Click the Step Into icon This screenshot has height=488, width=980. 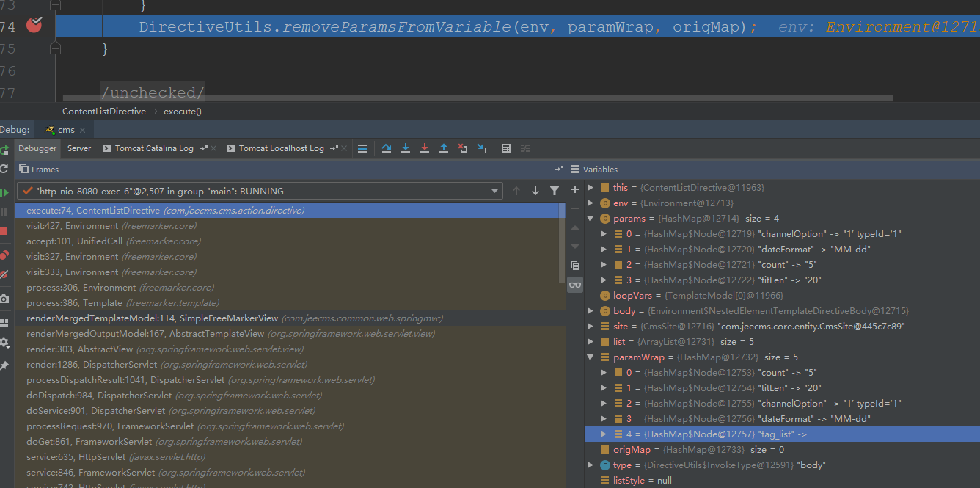click(406, 148)
